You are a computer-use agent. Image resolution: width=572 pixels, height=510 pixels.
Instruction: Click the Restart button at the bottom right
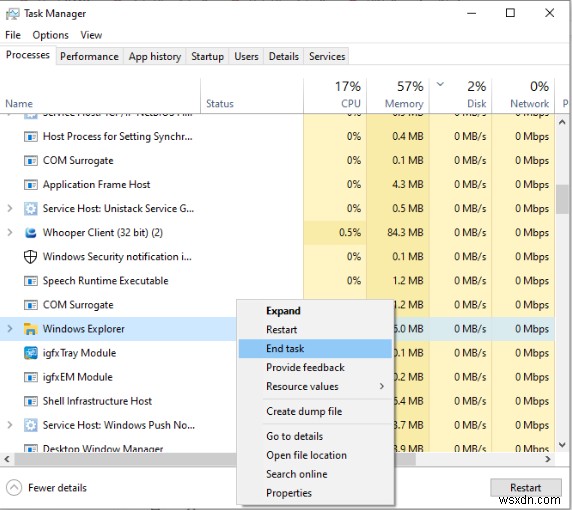coord(526,488)
